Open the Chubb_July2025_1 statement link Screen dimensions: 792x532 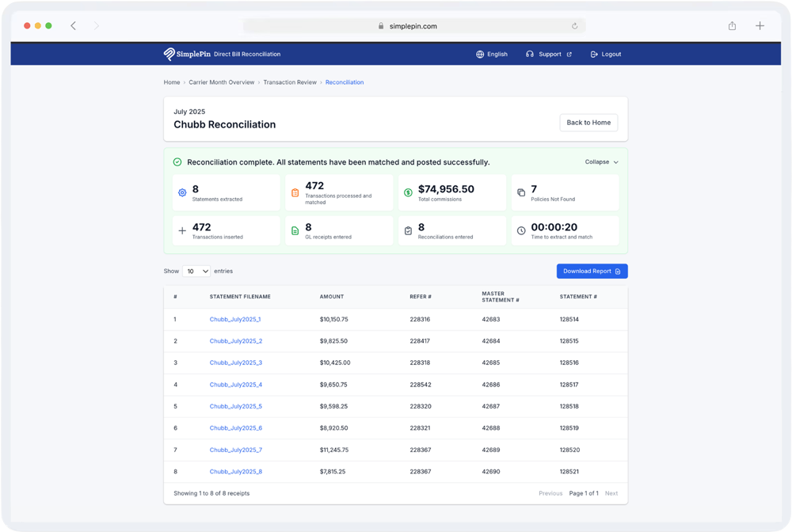(235, 320)
